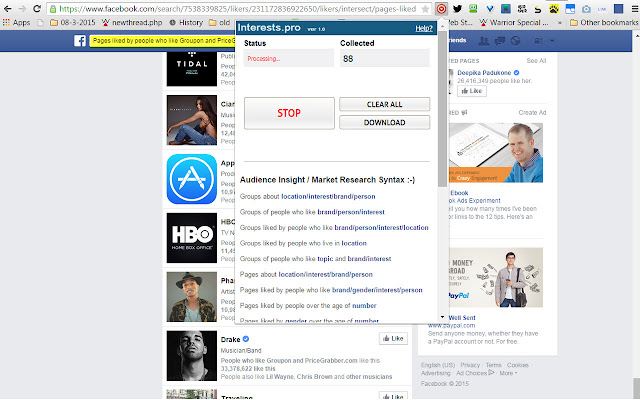640x400 pixels.
Task: Click the DOWNLOAD button
Action: click(384, 122)
